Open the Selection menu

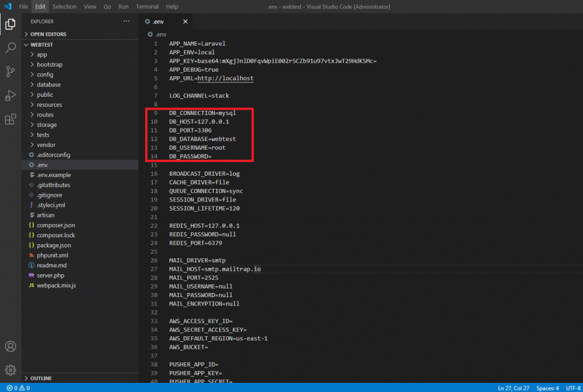click(x=64, y=7)
